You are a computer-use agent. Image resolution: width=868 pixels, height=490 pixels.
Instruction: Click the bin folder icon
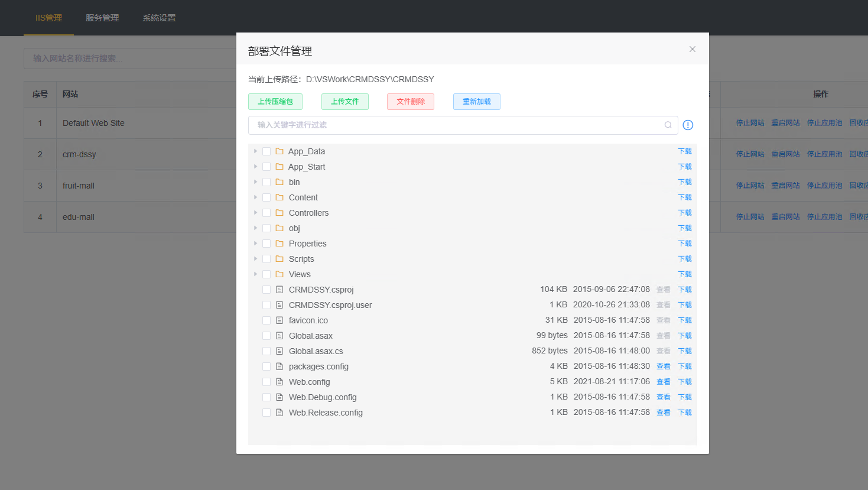click(279, 182)
